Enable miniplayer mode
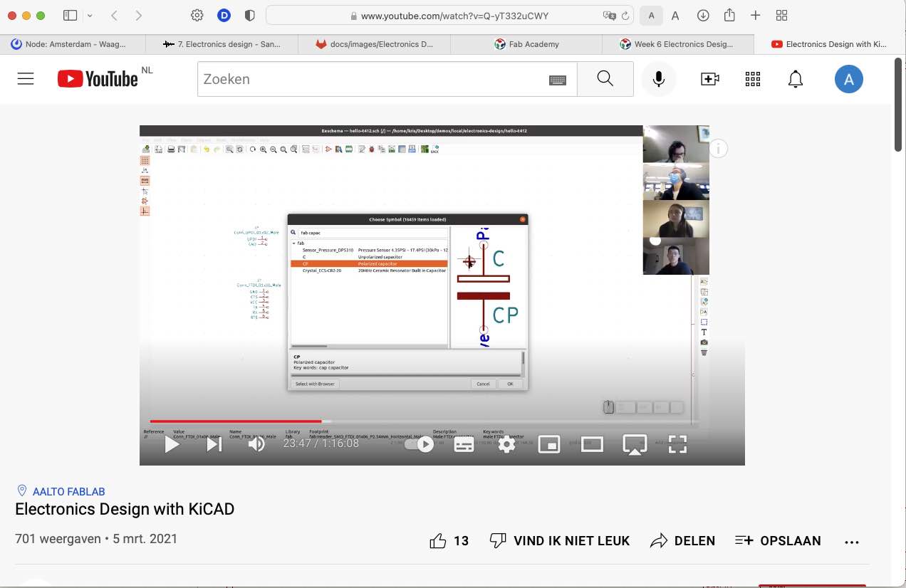Screen dimensions: 906x588 pos(549,444)
